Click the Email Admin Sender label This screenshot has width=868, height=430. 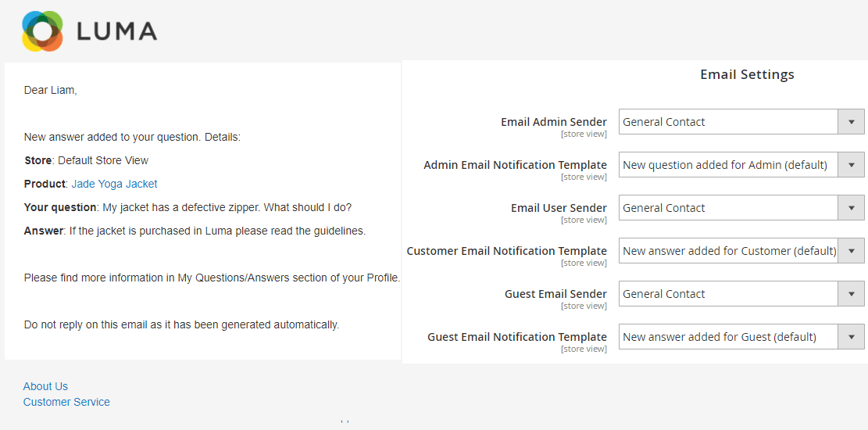click(554, 122)
